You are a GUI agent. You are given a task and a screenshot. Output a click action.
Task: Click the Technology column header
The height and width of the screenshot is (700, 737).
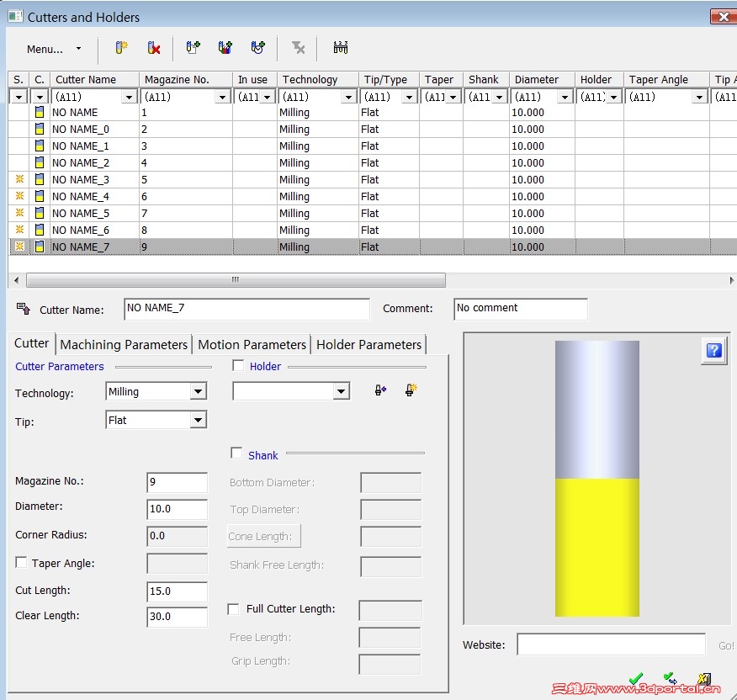(x=318, y=79)
